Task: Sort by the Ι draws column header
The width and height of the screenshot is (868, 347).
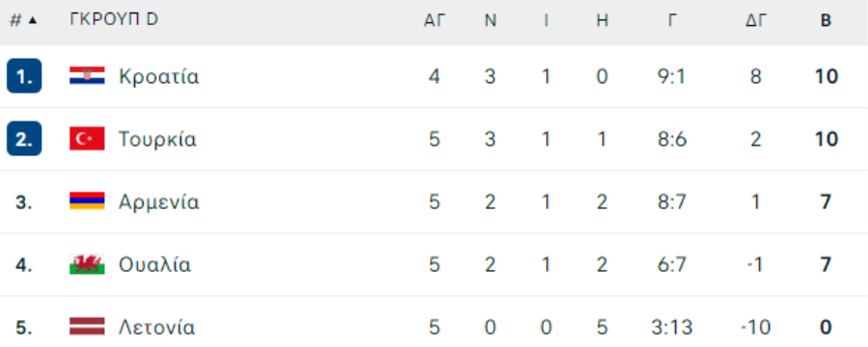Action: click(546, 20)
